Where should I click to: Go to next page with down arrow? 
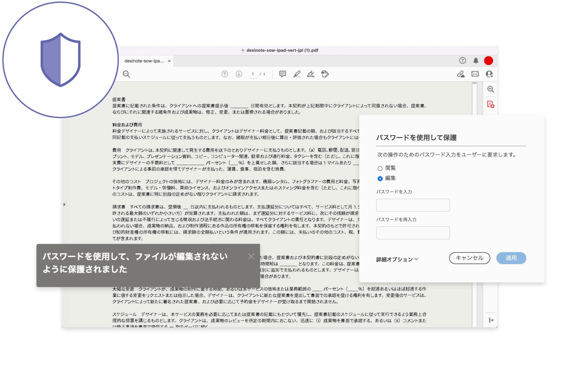(239, 74)
